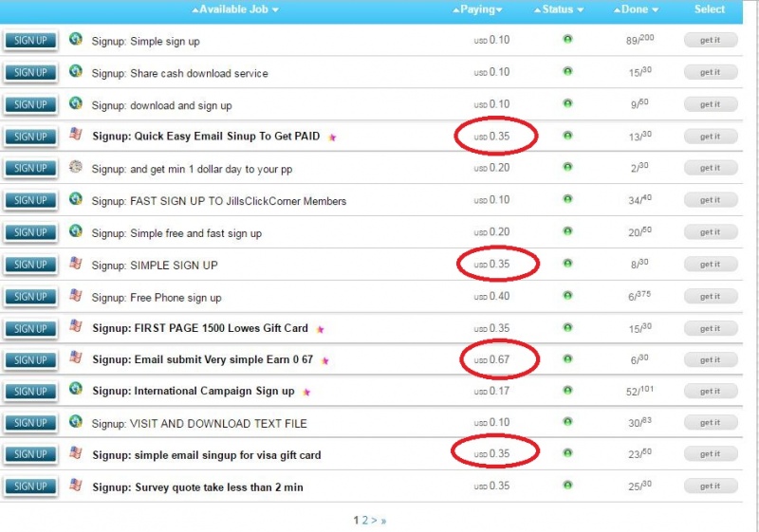The height and width of the screenshot is (532, 759).
Task: Click the 89/200 done count
Action: coord(639,39)
